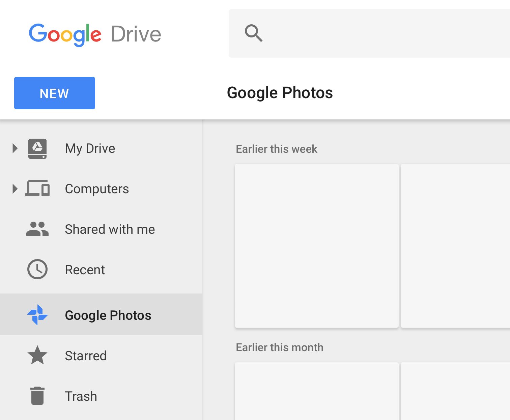The height and width of the screenshot is (420, 510).
Task: Click the search magnifier icon
Action: [x=254, y=33]
